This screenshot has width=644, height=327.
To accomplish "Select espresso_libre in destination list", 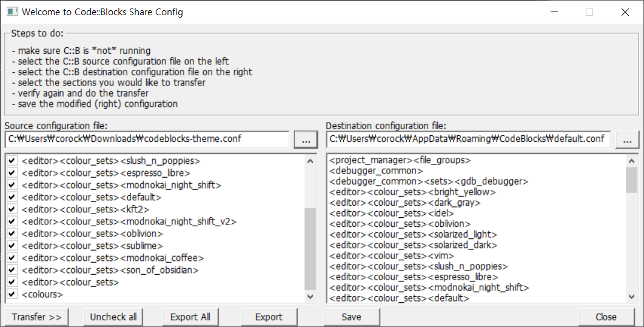I will pos(414,278).
